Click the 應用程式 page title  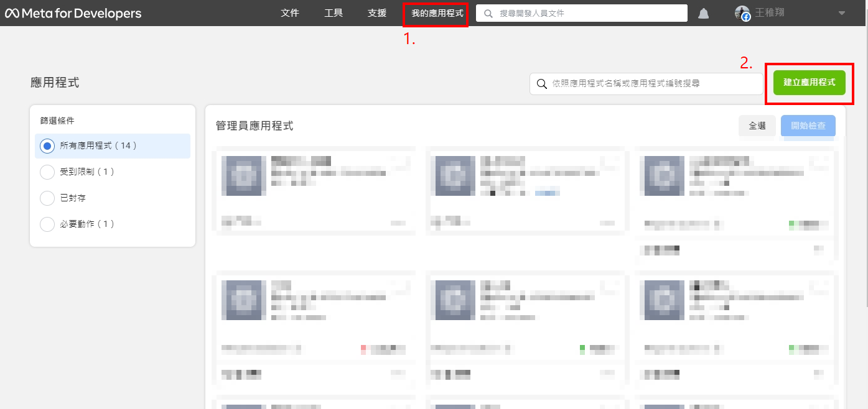pos(55,83)
